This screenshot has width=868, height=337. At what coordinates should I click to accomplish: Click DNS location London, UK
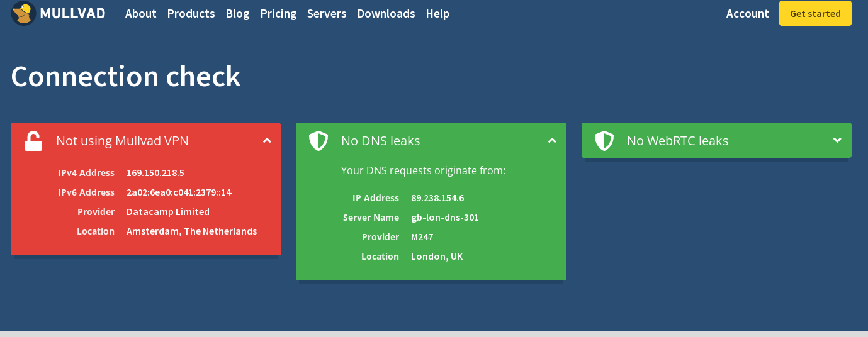tap(437, 257)
